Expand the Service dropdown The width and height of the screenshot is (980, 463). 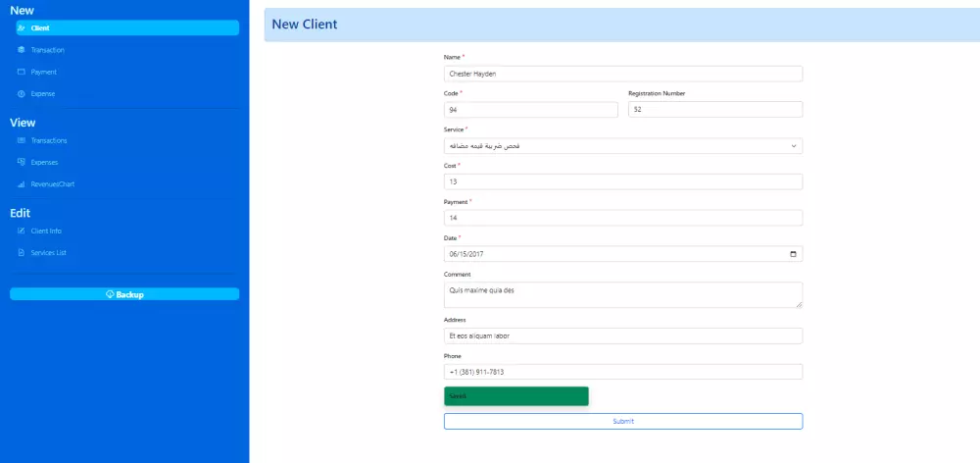pyautogui.click(x=623, y=146)
